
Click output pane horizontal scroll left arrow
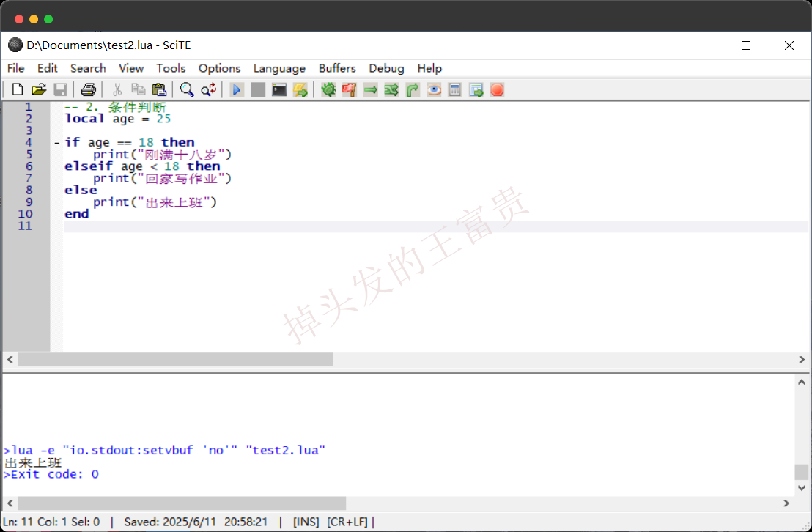click(x=10, y=503)
